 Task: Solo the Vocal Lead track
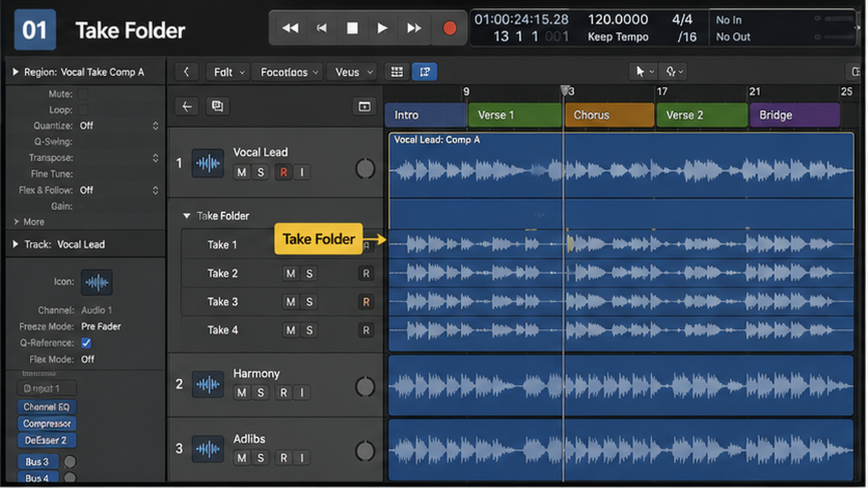(x=260, y=172)
